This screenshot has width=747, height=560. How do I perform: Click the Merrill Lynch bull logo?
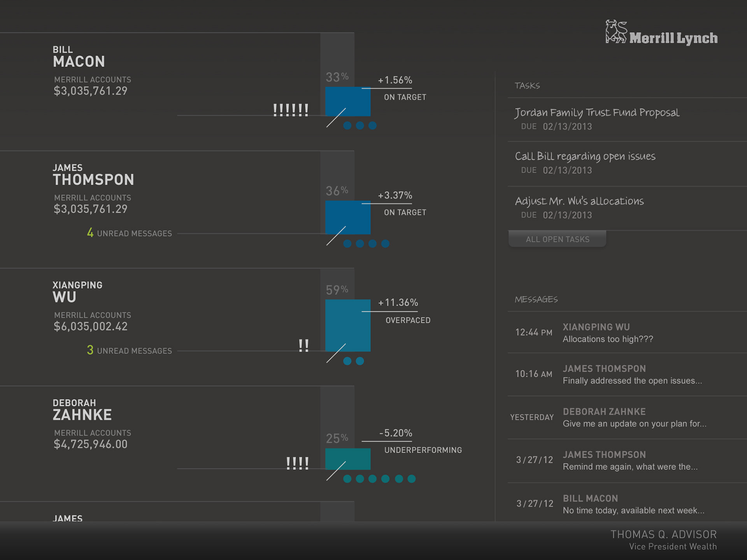click(x=615, y=32)
